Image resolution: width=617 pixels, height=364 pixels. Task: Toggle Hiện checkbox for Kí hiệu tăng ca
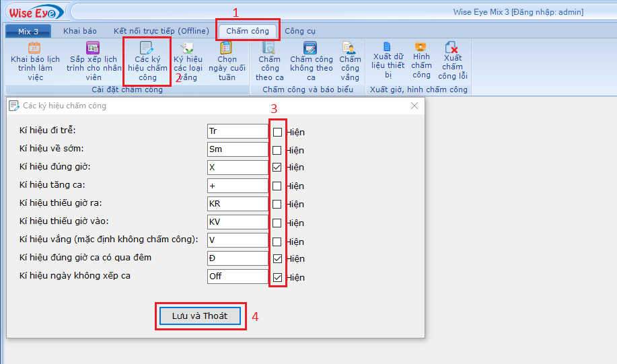click(x=277, y=186)
